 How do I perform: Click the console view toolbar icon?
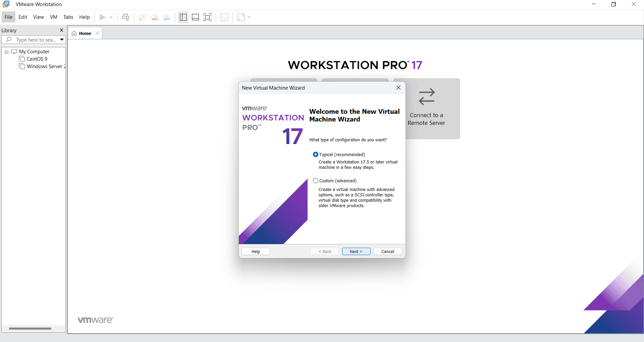224,17
